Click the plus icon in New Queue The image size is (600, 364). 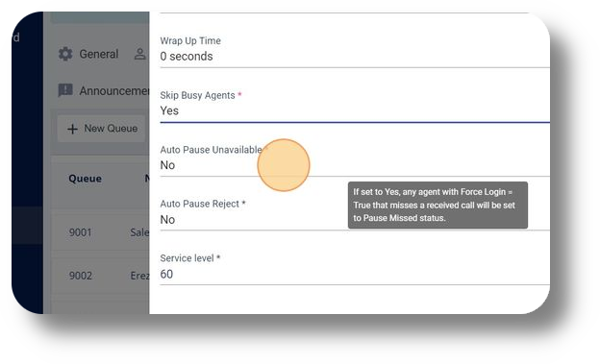coord(72,129)
